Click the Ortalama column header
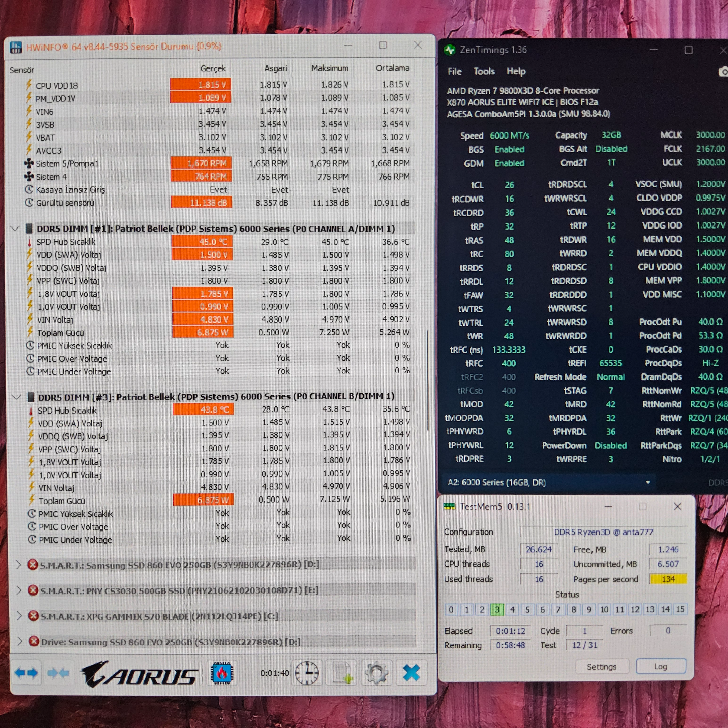728x728 pixels. (393, 68)
